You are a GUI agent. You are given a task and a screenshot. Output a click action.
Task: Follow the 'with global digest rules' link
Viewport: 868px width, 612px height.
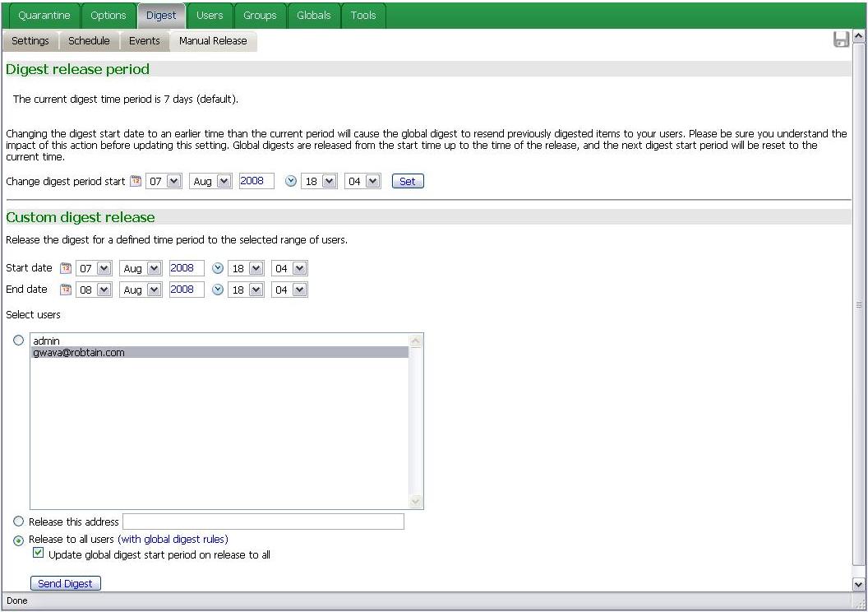click(x=173, y=539)
